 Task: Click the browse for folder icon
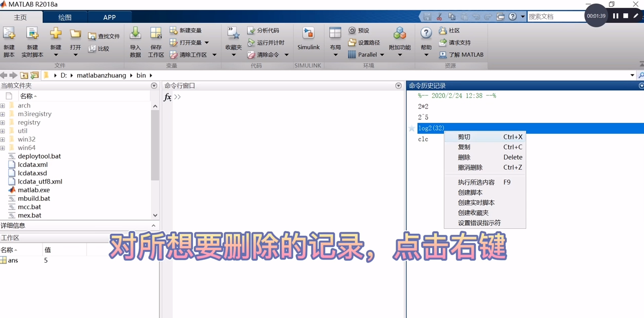[x=35, y=76]
